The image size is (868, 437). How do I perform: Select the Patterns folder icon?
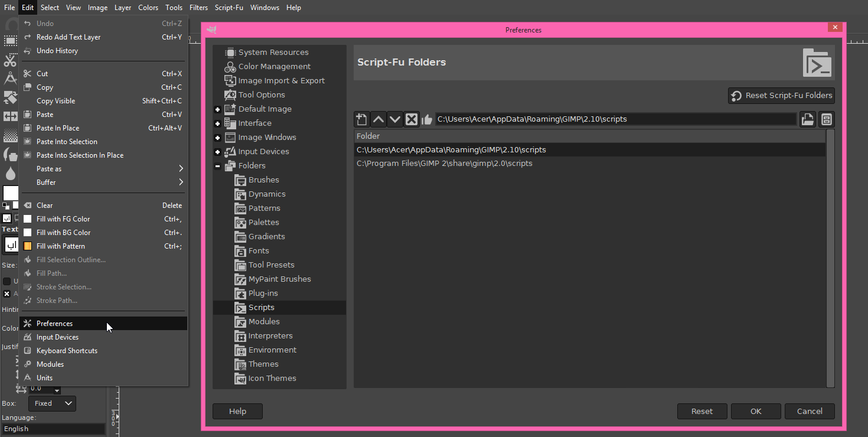click(x=240, y=208)
